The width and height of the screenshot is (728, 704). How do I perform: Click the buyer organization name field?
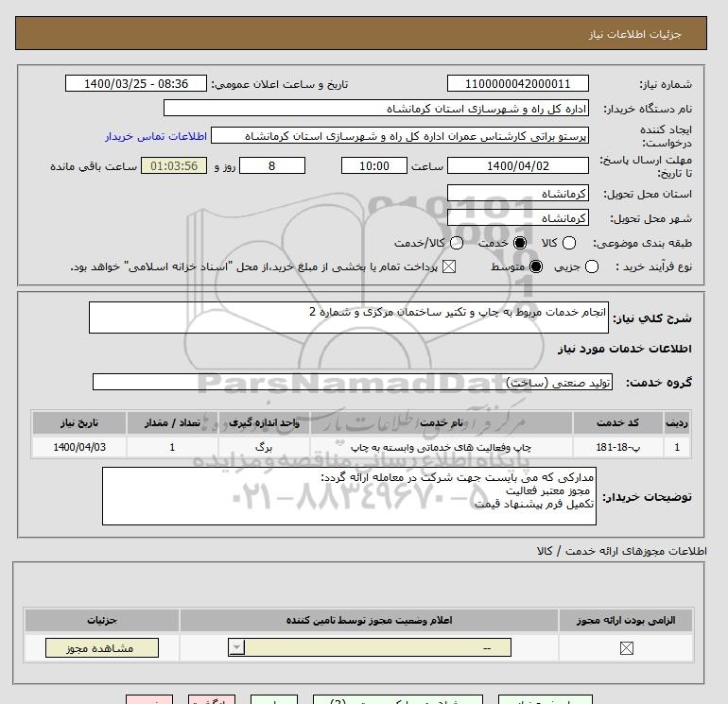(x=376, y=108)
